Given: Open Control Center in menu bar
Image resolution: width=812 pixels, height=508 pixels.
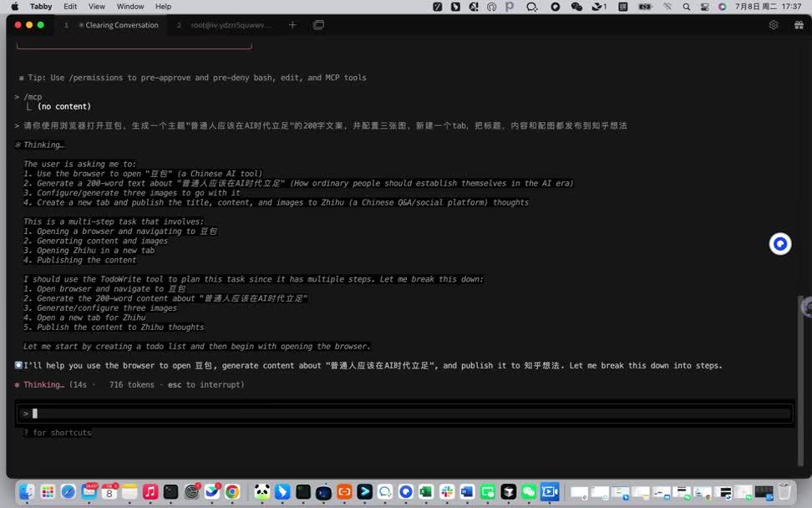Looking at the screenshot, I should [x=704, y=6].
